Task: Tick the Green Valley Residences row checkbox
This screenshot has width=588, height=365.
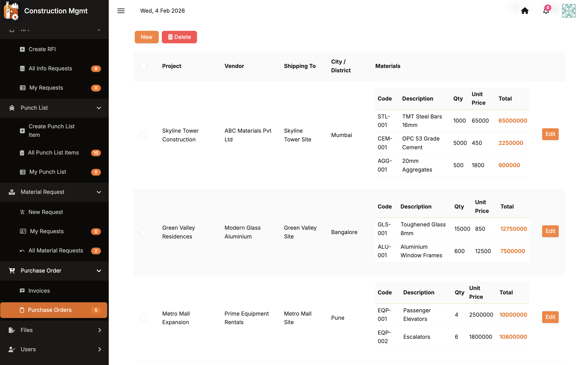Action: click(x=143, y=232)
